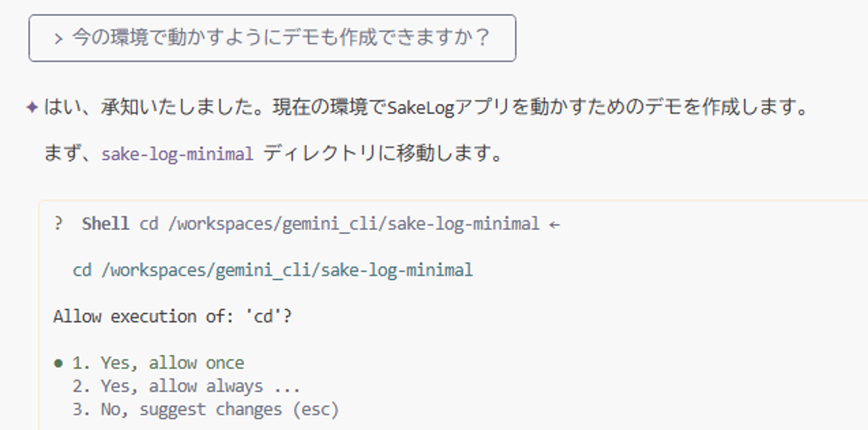Click the "Allow execution of: 'cd'?" prompt text
This screenshot has height=430, width=868.
click(172, 316)
